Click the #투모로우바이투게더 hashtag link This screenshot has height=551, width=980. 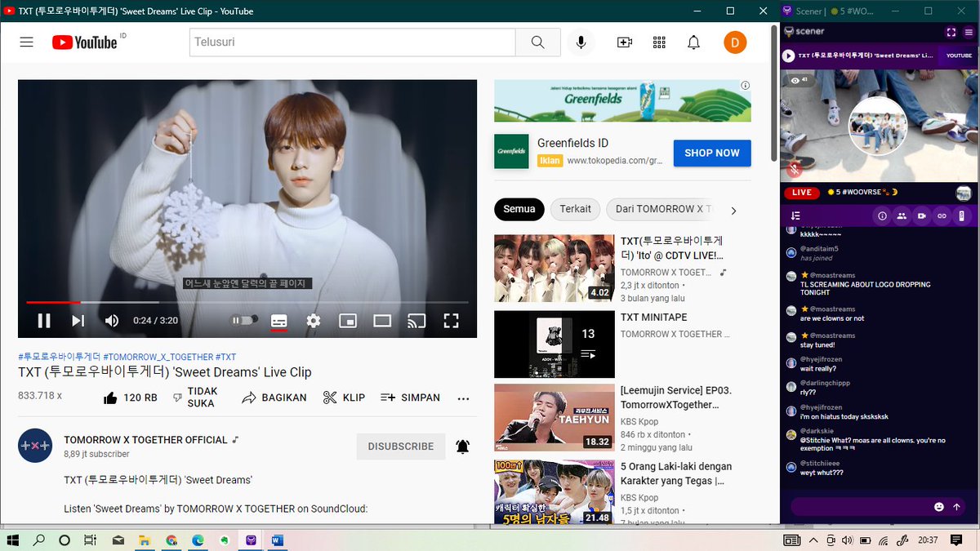[x=59, y=357]
